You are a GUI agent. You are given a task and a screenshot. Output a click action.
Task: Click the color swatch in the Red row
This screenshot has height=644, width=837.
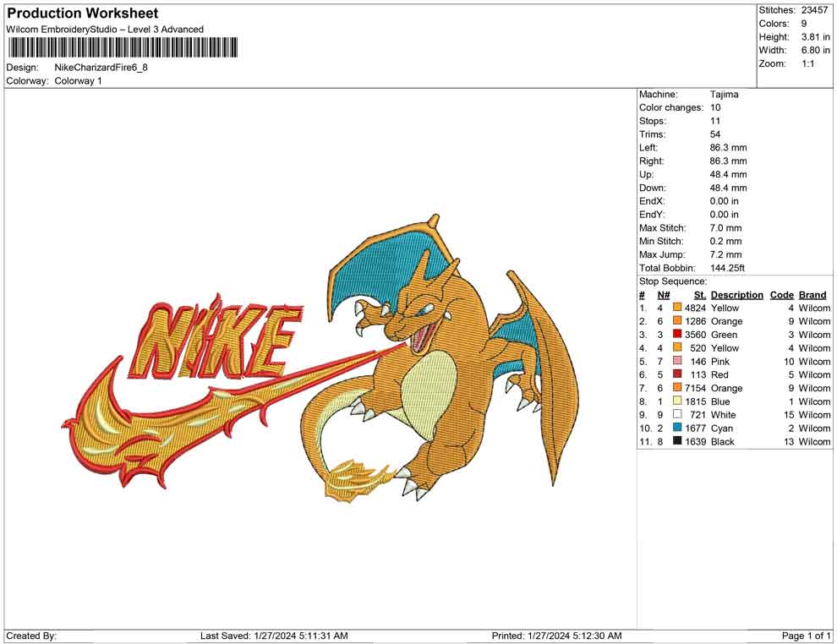pyautogui.click(x=677, y=374)
